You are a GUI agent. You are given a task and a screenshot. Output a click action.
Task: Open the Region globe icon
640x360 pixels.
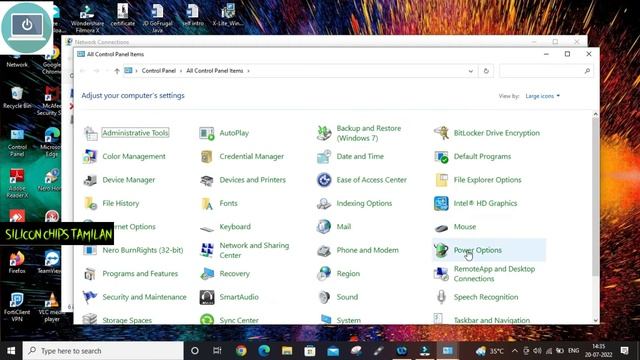(x=324, y=273)
